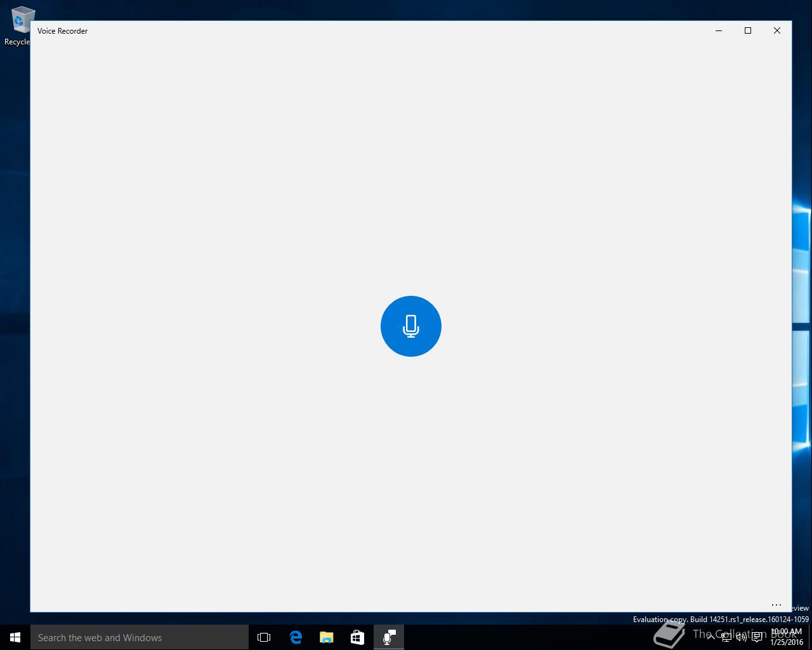Open the Windows Start menu
Screen dimensions: 812x650
tap(15, 637)
